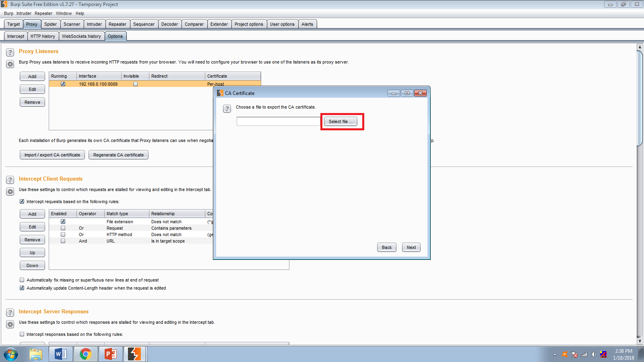View the Alerts tab
The image size is (644, 362).
point(307,24)
